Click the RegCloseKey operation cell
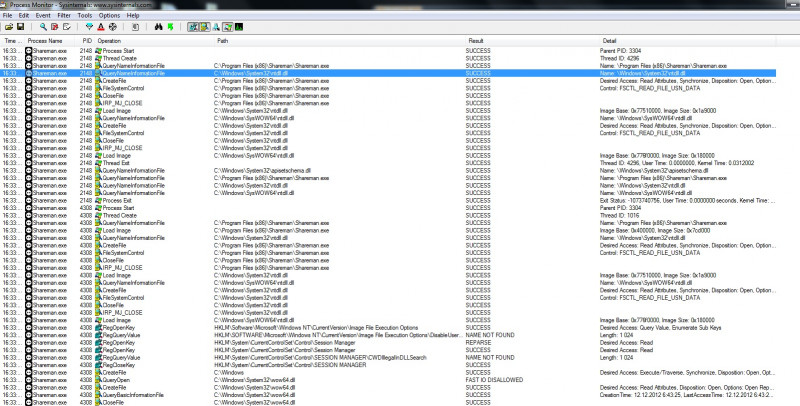 tap(119, 365)
